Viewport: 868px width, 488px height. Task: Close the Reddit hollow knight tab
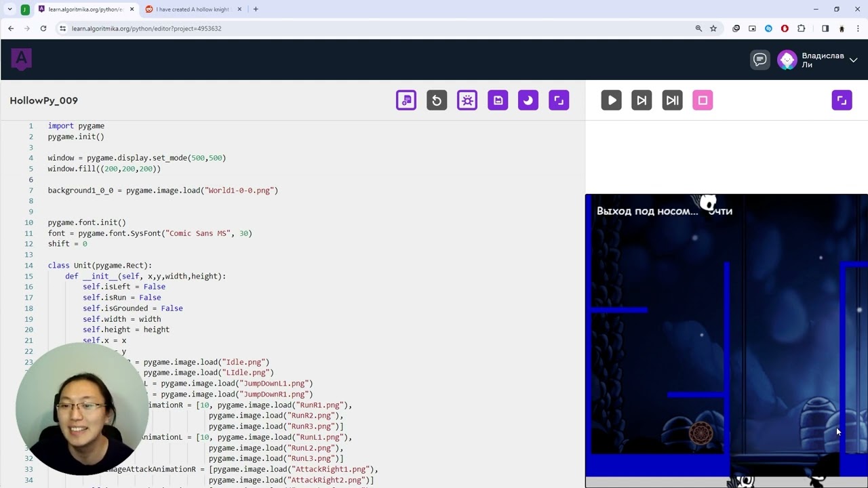(x=239, y=9)
